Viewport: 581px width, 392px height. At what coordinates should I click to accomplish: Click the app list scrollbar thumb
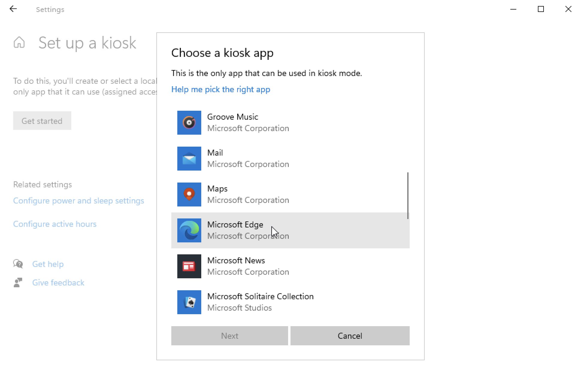[408, 196]
